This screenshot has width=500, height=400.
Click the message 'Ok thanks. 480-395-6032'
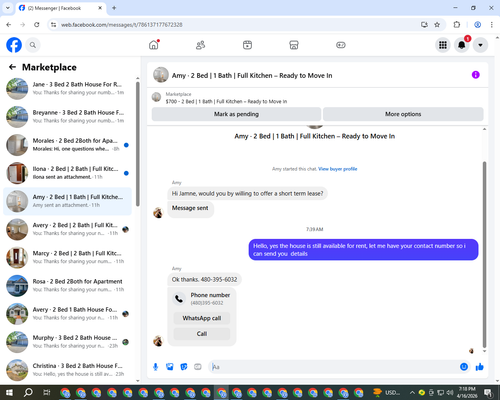coord(204,279)
